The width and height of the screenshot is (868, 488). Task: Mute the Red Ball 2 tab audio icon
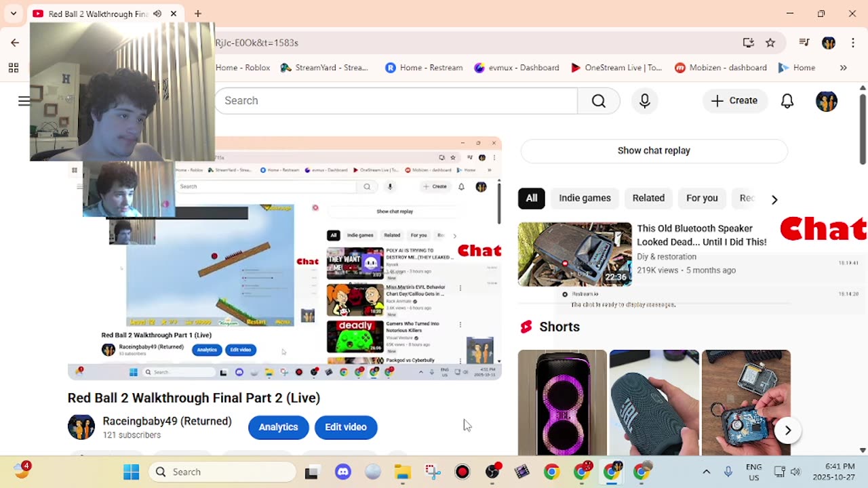coord(157,14)
